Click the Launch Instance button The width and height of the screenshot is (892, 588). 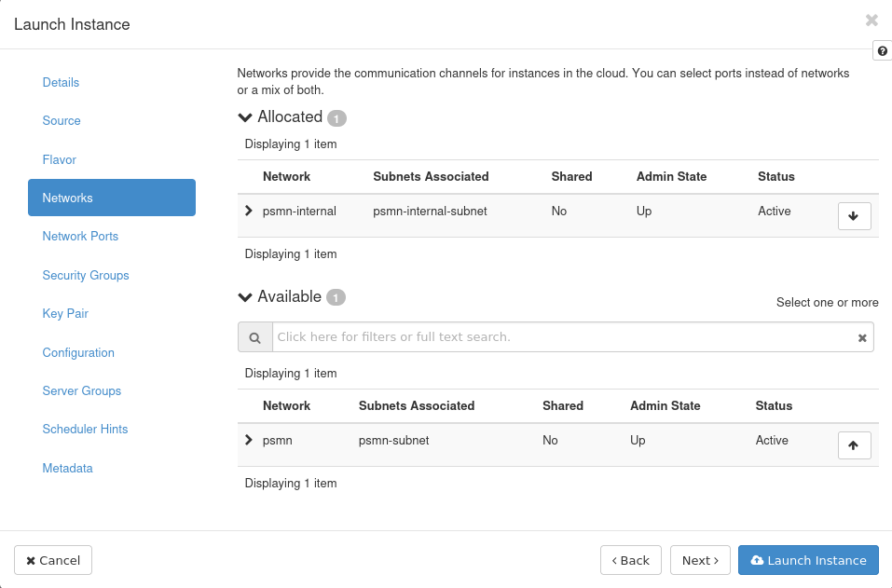[808, 560]
